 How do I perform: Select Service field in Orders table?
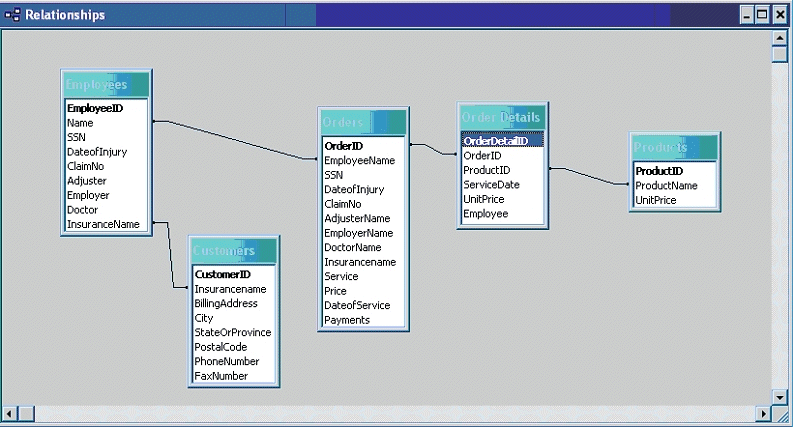(x=363, y=276)
